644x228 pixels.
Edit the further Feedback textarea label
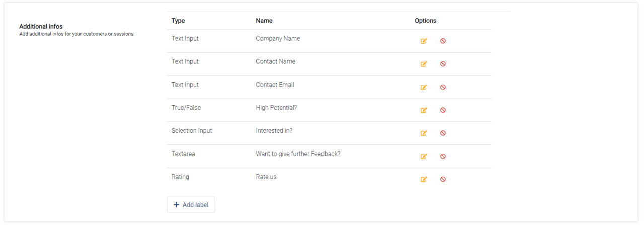click(x=424, y=157)
